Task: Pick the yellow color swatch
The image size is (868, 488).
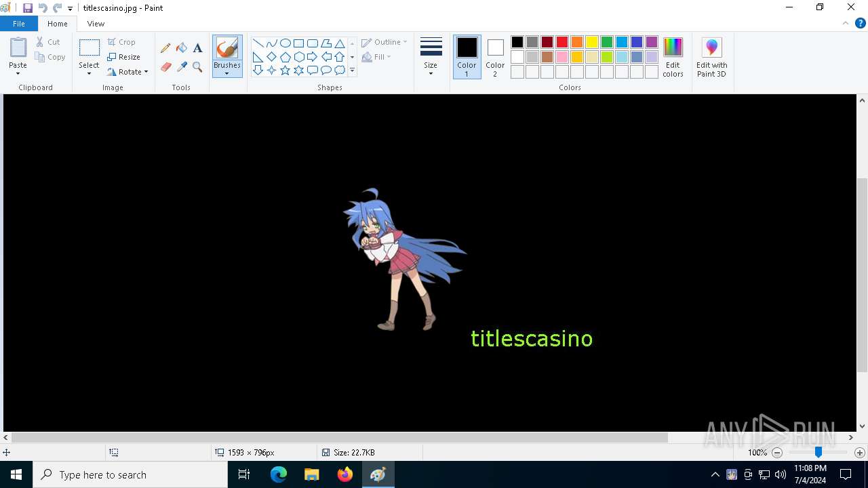Action: click(592, 42)
